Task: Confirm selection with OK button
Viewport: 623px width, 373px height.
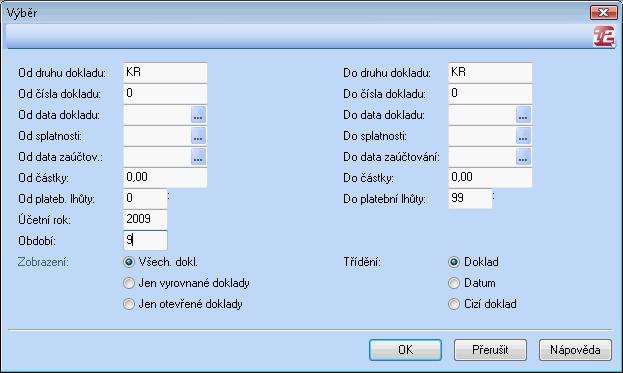Action: tap(405, 350)
